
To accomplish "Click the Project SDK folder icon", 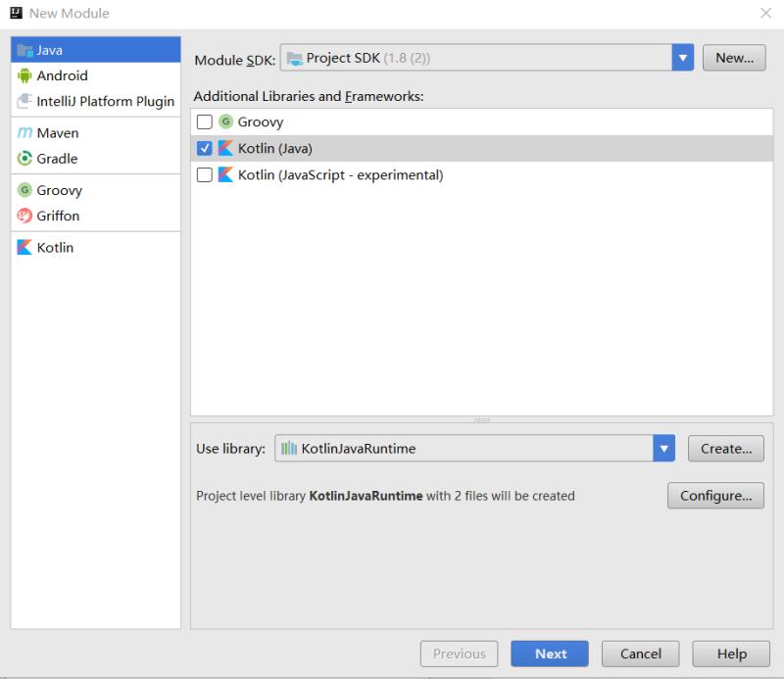I will point(295,59).
